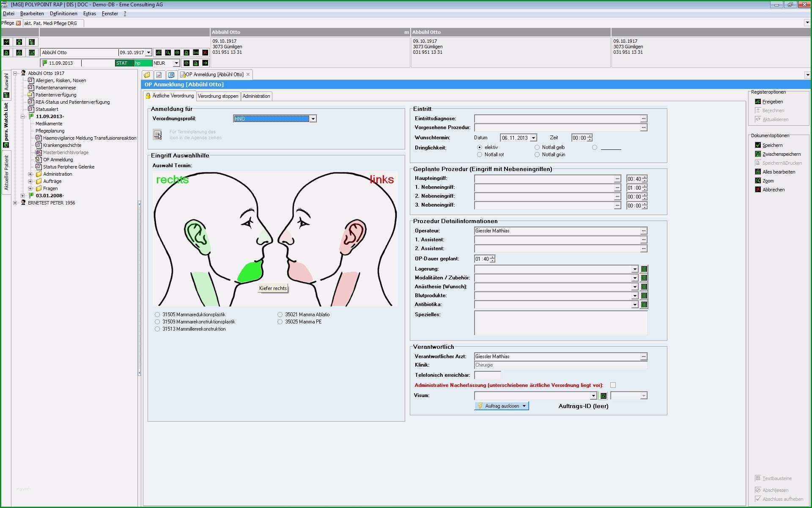The width and height of the screenshot is (812, 508).
Task: Click the bed icon in patient toolbar
Action: (196, 52)
